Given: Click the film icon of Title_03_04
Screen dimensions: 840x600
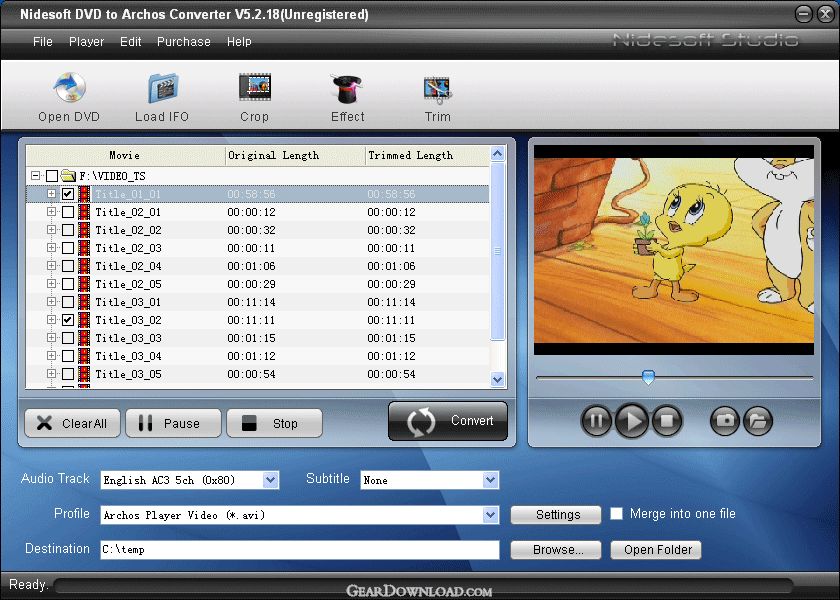Looking at the screenshot, I should [84, 356].
